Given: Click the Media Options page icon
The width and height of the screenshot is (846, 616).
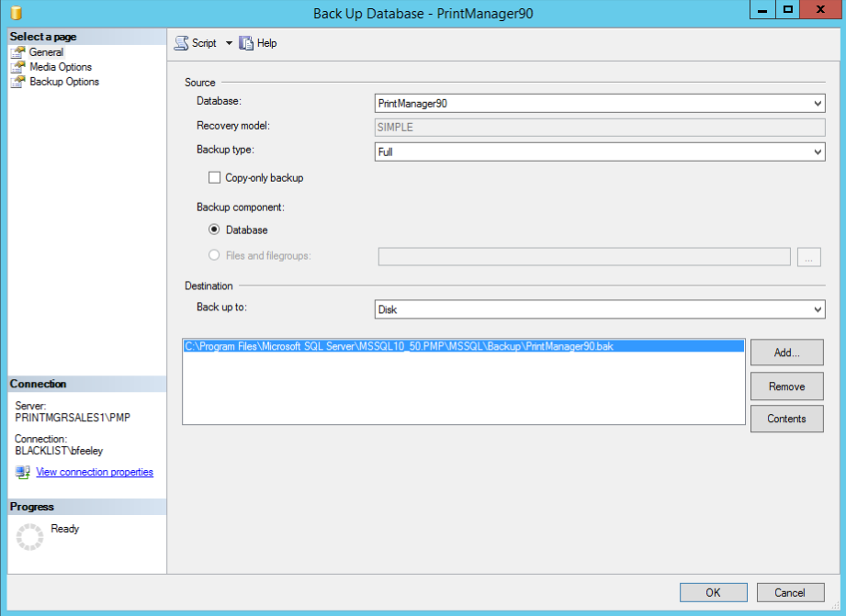Looking at the screenshot, I should (17, 67).
